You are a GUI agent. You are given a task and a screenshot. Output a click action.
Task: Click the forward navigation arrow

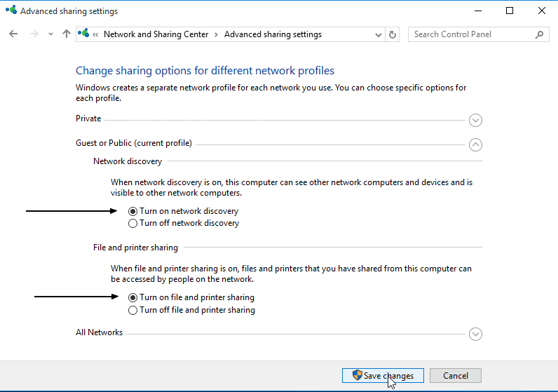click(34, 34)
